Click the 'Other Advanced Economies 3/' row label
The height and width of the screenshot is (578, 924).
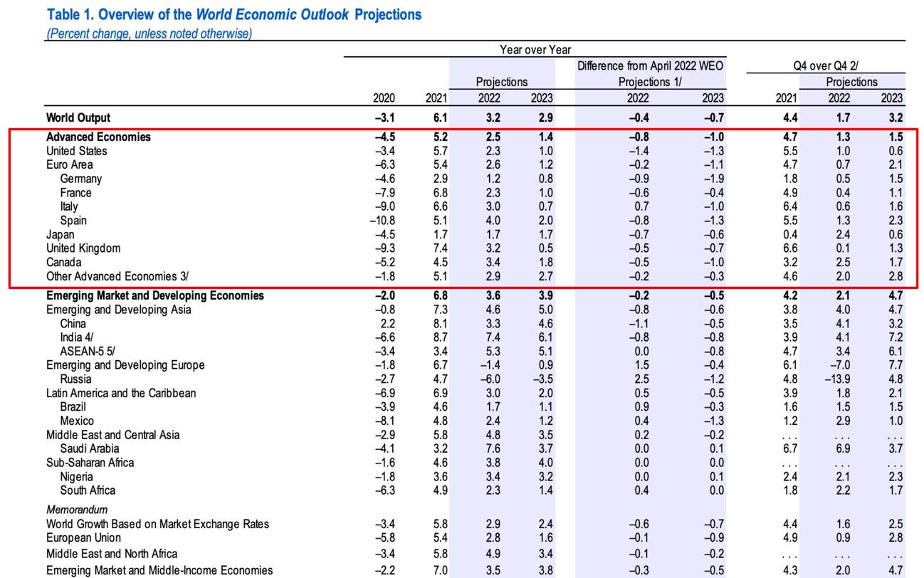pyautogui.click(x=117, y=276)
